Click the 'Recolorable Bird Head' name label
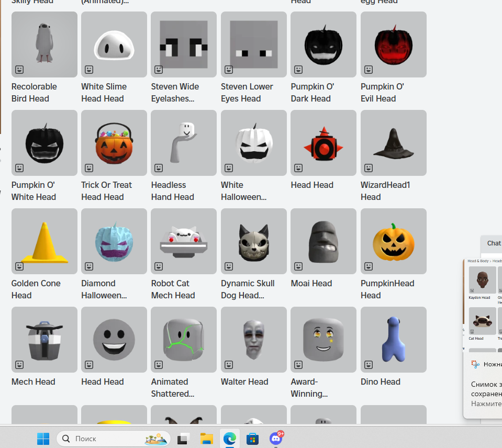502x448 pixels. 34,93
